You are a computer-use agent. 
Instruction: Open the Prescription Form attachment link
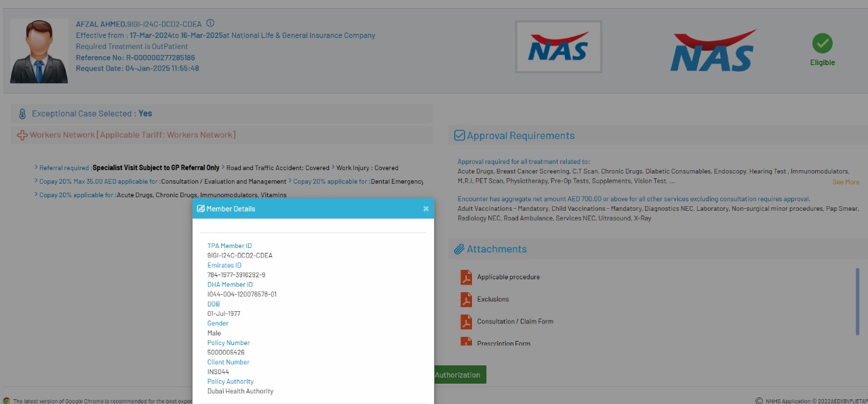click(x=504, y=344)
